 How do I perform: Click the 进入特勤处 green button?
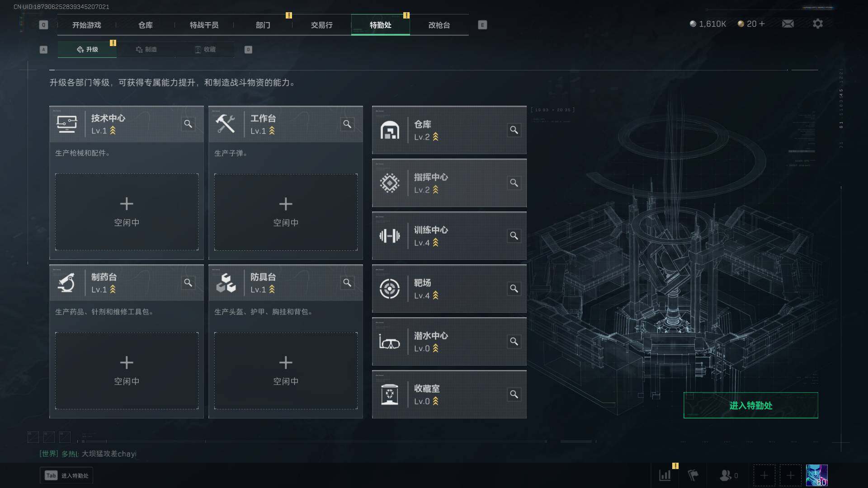pos(750,405)
